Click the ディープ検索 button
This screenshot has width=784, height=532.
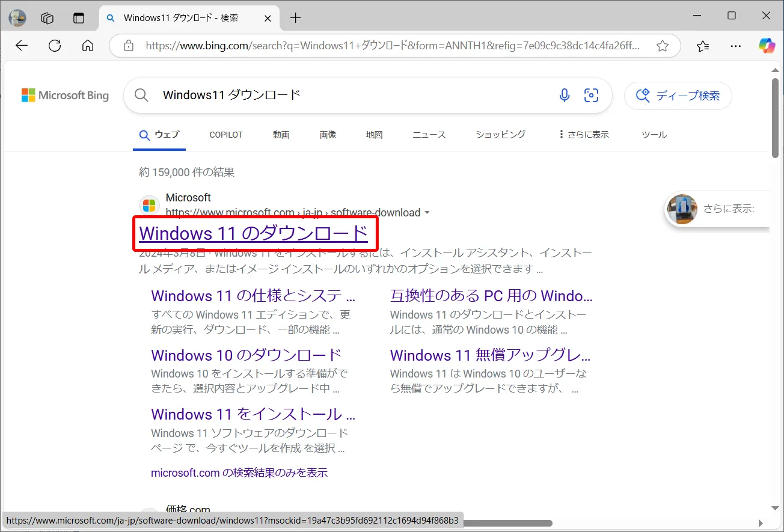(678, 96)
